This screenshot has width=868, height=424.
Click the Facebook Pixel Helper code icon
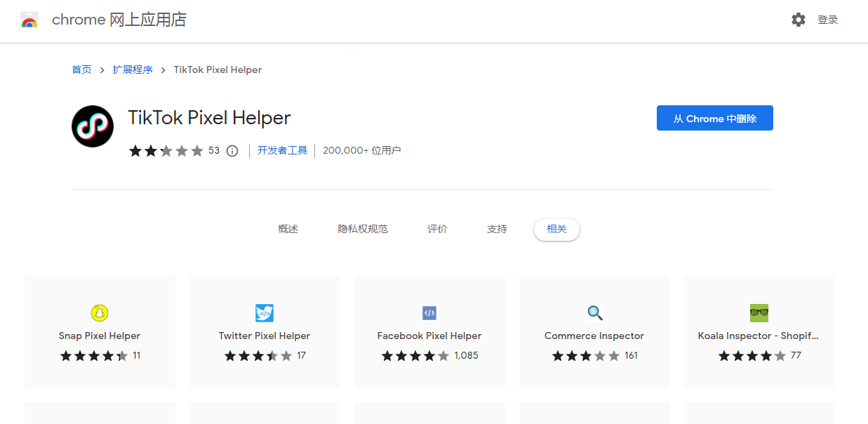click(x=429, y=313)
